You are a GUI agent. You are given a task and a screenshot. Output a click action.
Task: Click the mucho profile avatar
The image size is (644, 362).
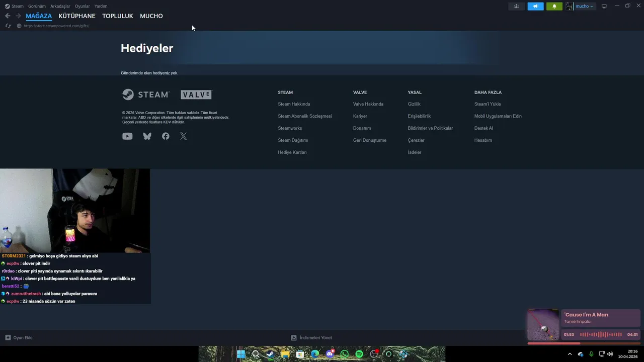coord(570,6)
